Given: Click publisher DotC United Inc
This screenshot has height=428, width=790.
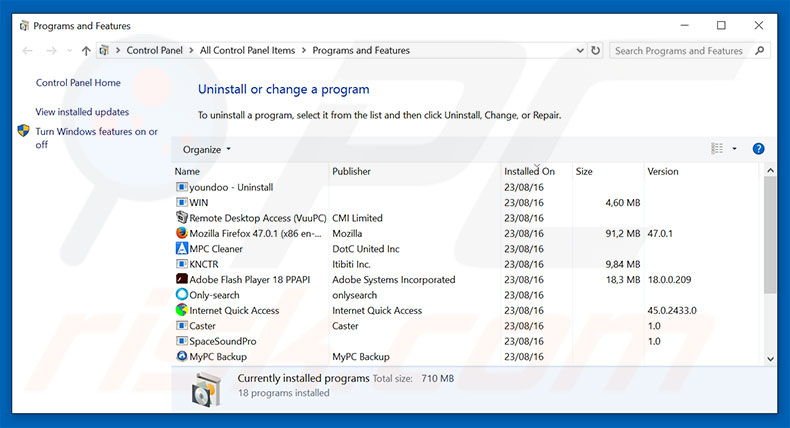Looking at the screenshot, I should [x=366, y=249].
